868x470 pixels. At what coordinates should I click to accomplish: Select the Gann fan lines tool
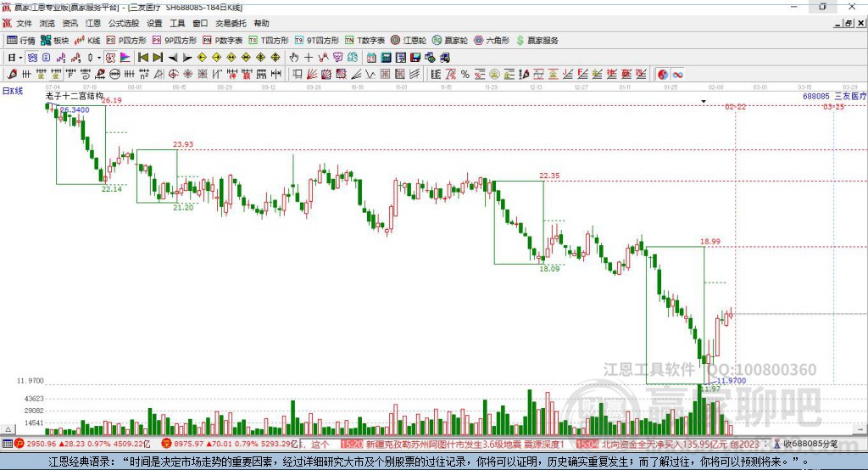[x=312, y=74]
